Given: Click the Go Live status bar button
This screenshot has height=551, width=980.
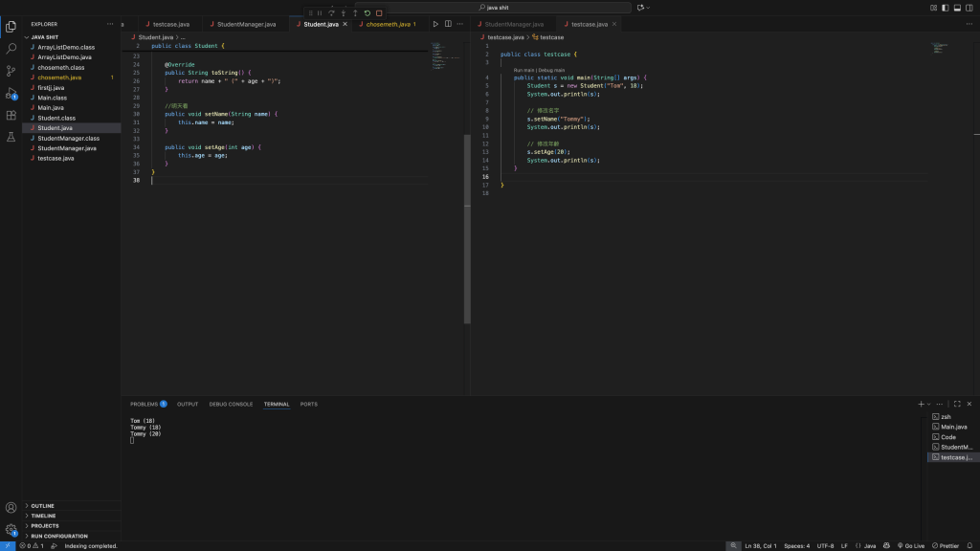Looking at the screenshot, I should pos(910,545).
